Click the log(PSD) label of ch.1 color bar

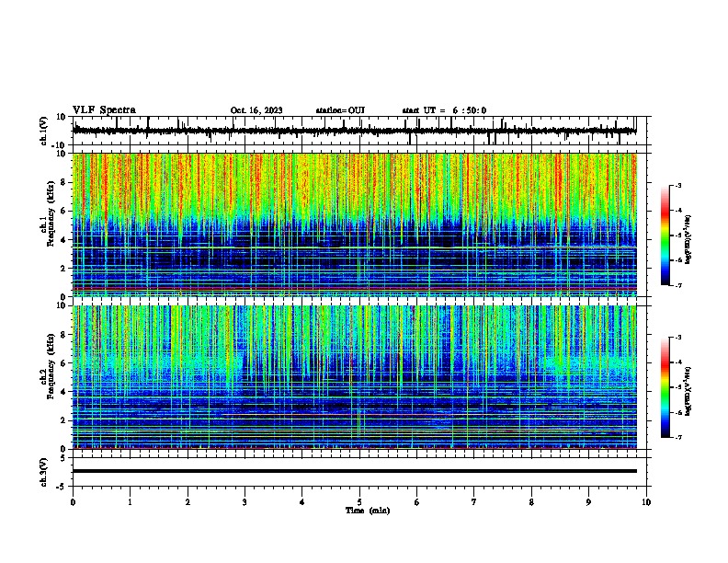tap(688, 240)
